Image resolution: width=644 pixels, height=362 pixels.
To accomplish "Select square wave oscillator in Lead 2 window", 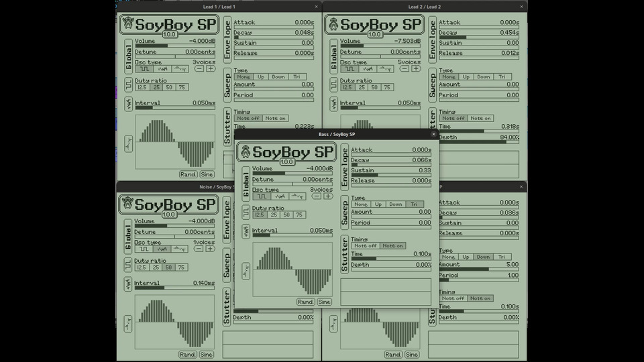I will click(350, 69).
